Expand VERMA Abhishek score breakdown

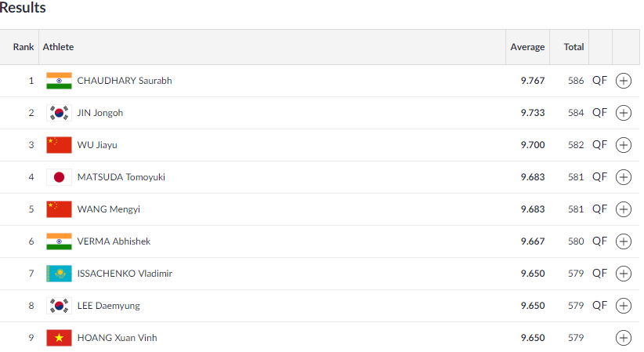(x=623, y=241)
